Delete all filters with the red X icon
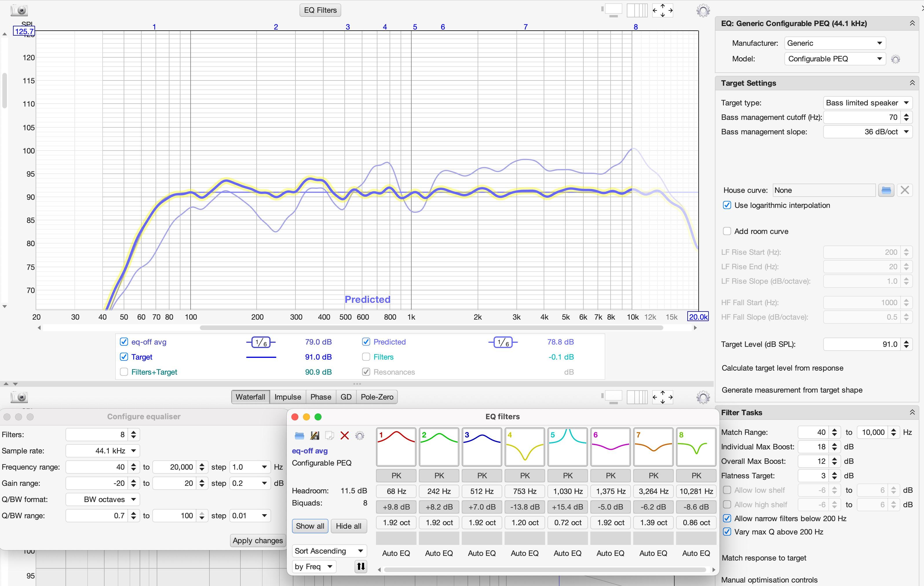 [345, 436]
